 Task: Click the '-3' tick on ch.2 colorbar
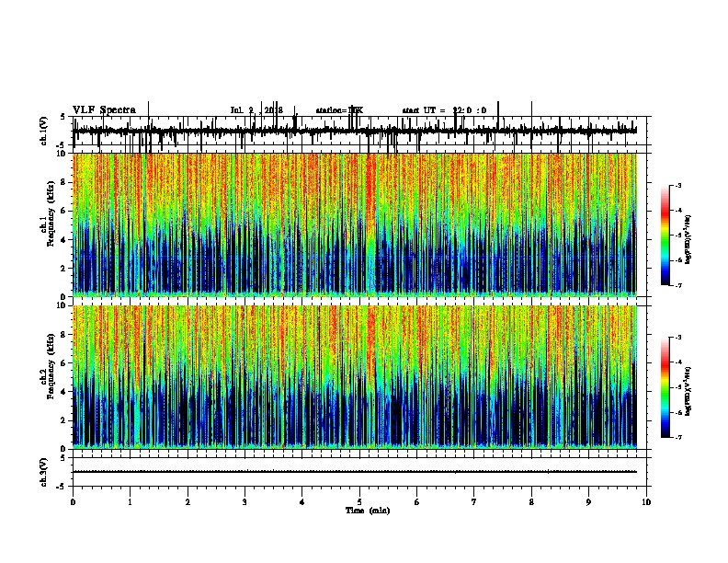(x=678, y=338)
